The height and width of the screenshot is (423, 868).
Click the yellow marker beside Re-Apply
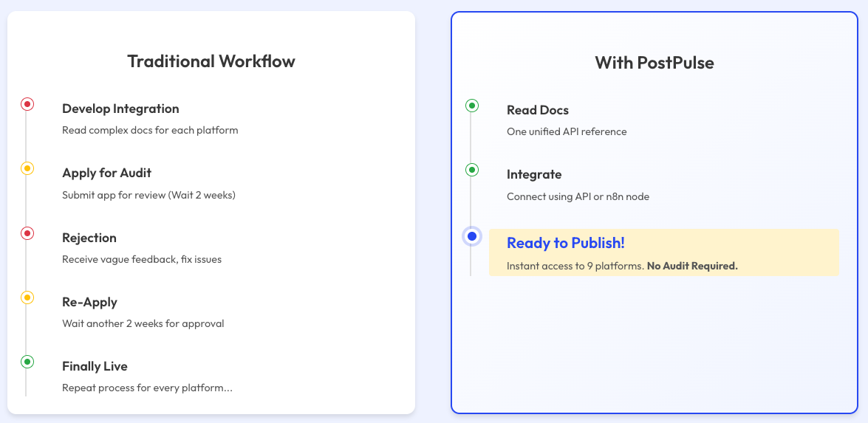27,298
